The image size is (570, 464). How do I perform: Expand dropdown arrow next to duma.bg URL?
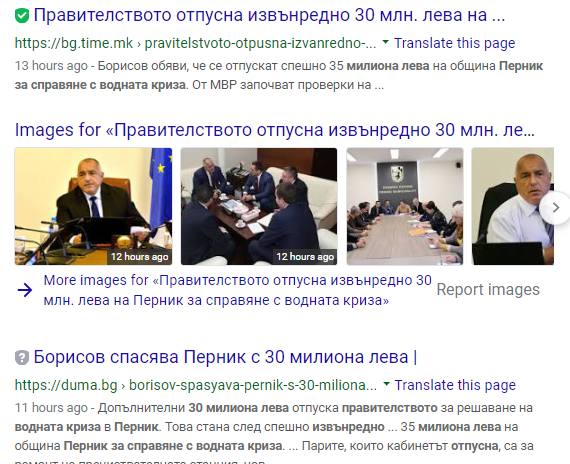pos(386,384)
